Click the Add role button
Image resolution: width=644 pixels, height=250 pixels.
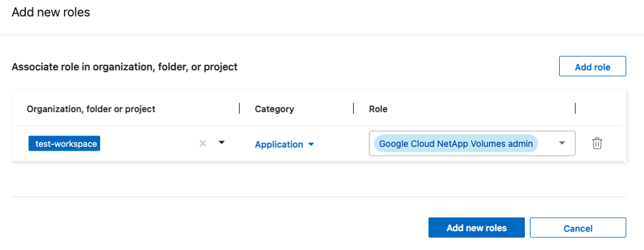(x=592, y=66)
